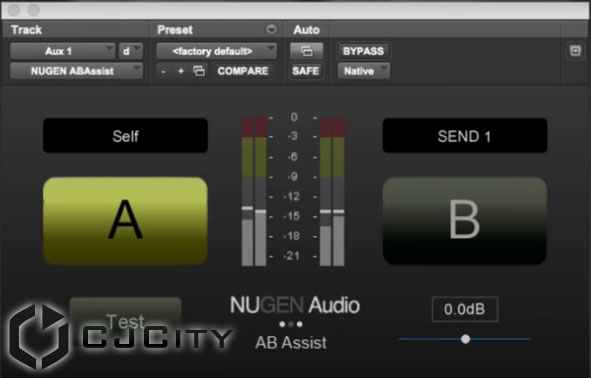Switch monitoring to source B
This screenshot has width=591, height=378.
pos(465,221)
